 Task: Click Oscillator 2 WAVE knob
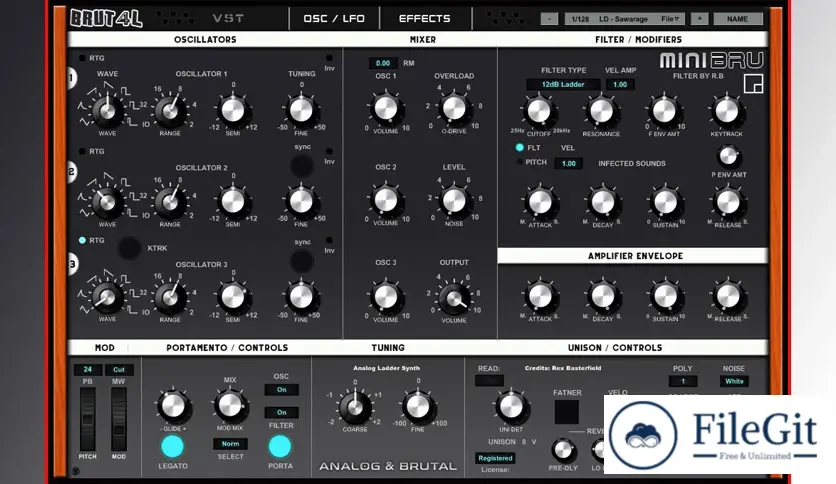click(107, 202)
